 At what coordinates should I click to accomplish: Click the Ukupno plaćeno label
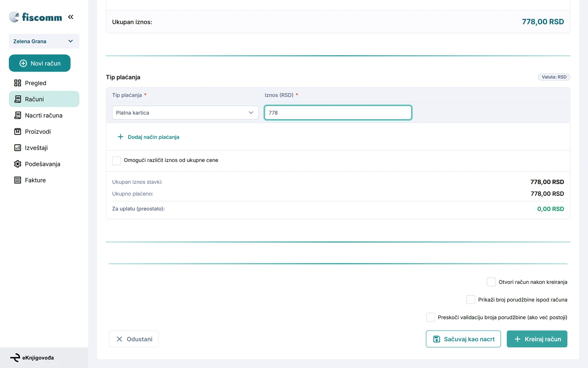[x=133, y=194]
